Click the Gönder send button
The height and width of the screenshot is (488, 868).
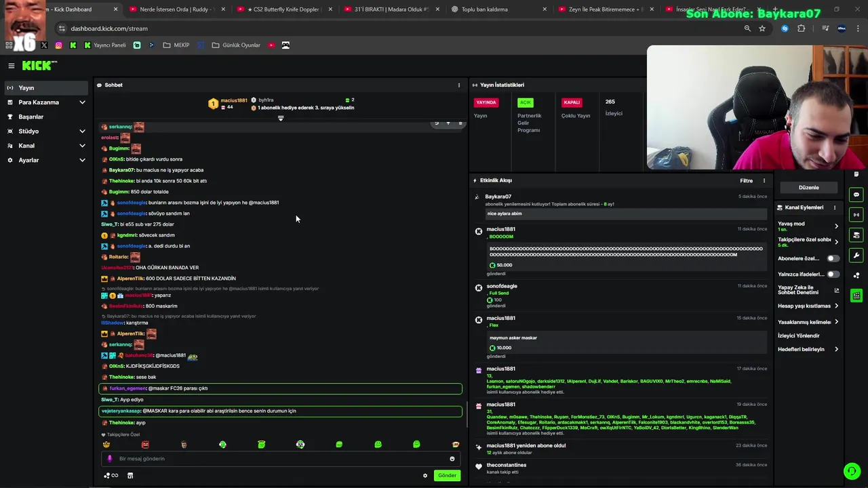pos(447,476)
